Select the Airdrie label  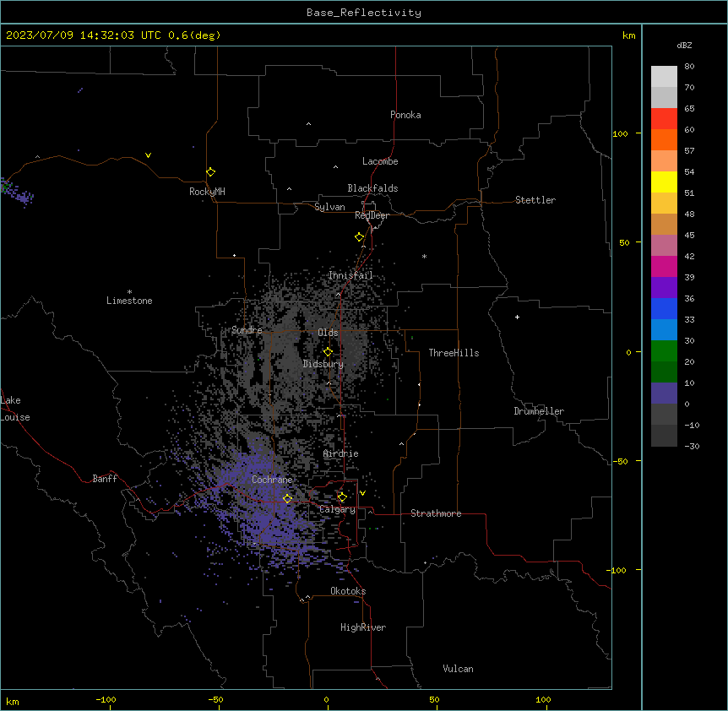(x=341, y=453)
